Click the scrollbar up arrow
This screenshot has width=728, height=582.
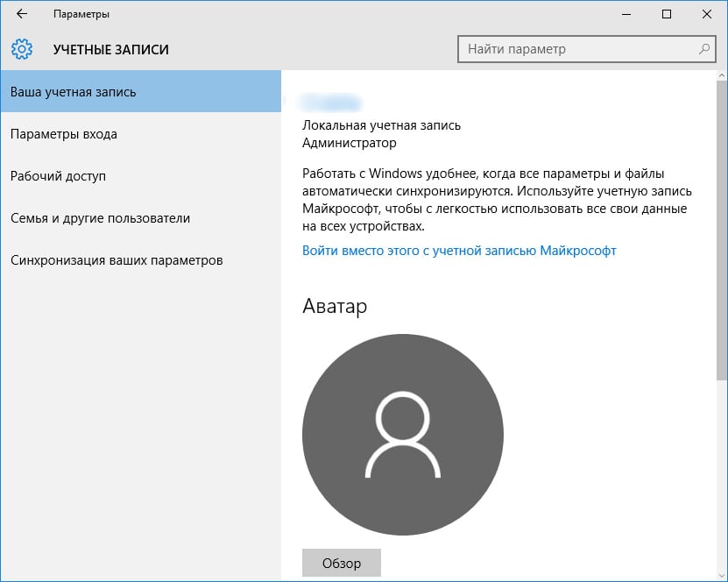coord(722,76)
